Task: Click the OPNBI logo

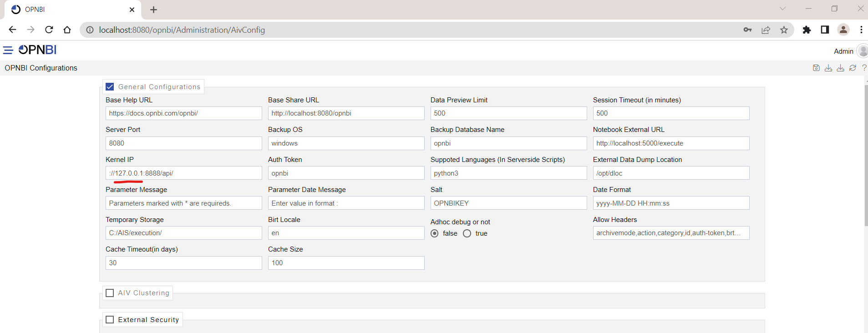Action: coord(37,50)
